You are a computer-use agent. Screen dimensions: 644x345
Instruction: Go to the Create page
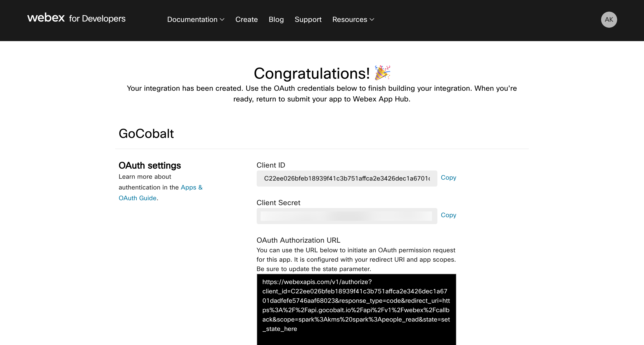pos(246,19)
